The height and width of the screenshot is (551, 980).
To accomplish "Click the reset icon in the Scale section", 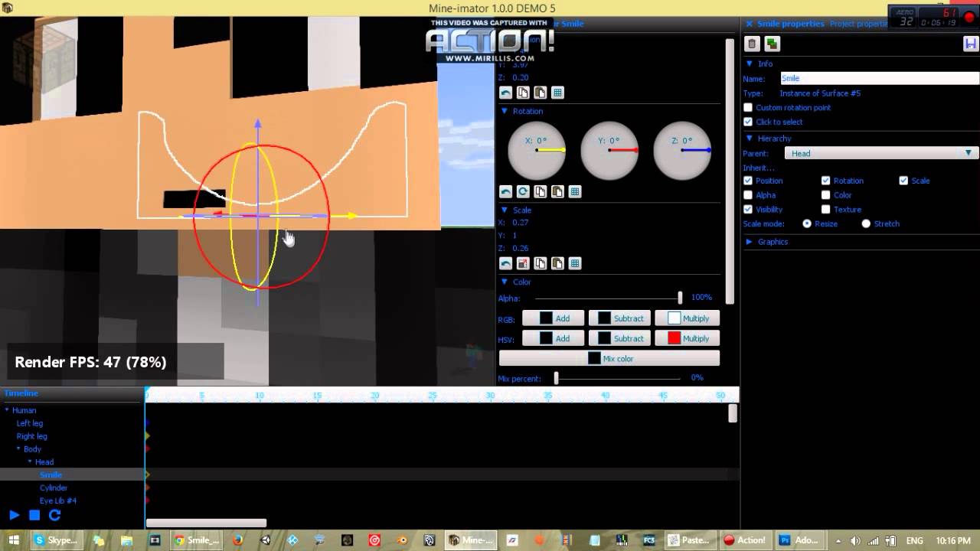I will point(505,263).
